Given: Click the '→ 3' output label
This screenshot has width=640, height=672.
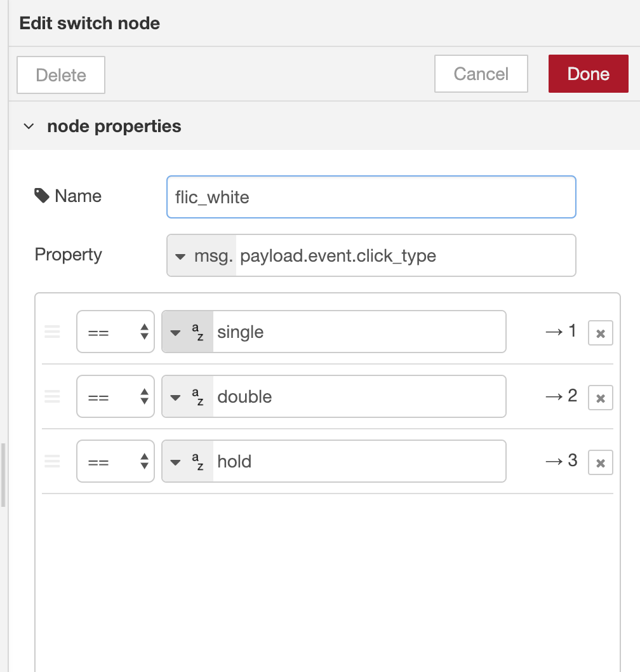Looking at the screenshot, I should pyautogui.click(x=561, y=460).
